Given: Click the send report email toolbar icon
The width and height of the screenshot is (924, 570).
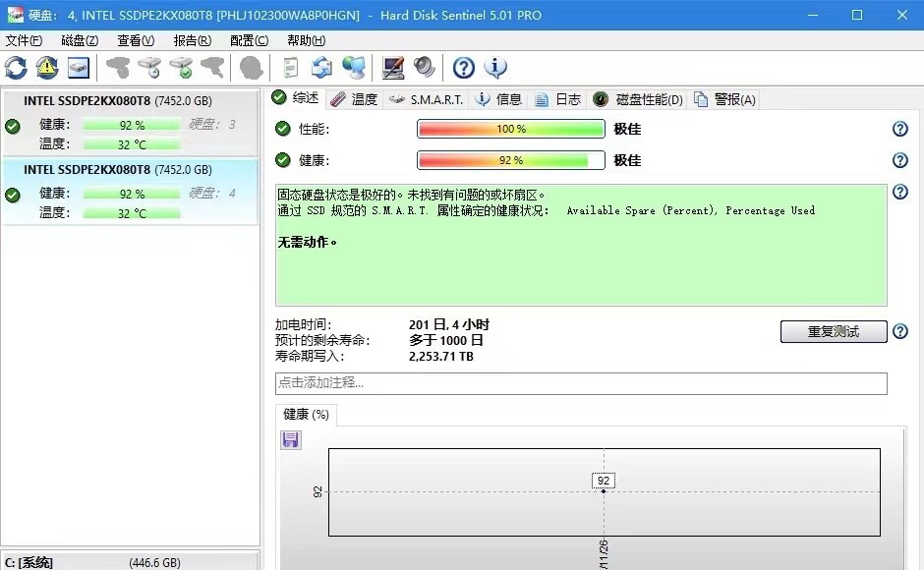Looking at the screenshot, I should (x=321, y=68).
